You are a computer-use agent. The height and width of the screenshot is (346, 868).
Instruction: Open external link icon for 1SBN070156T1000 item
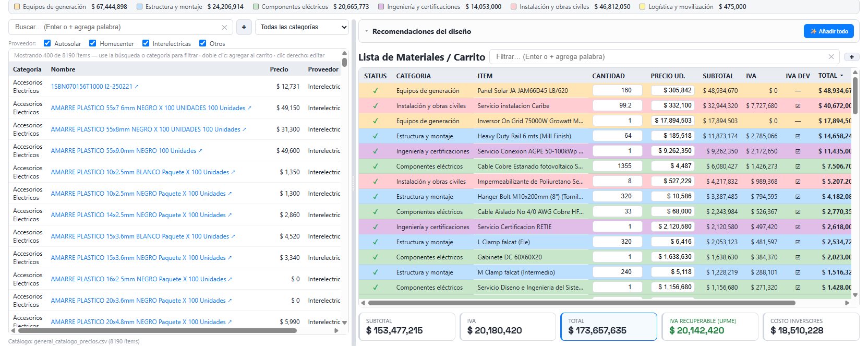pyautogui.click(x=137, y=87)
